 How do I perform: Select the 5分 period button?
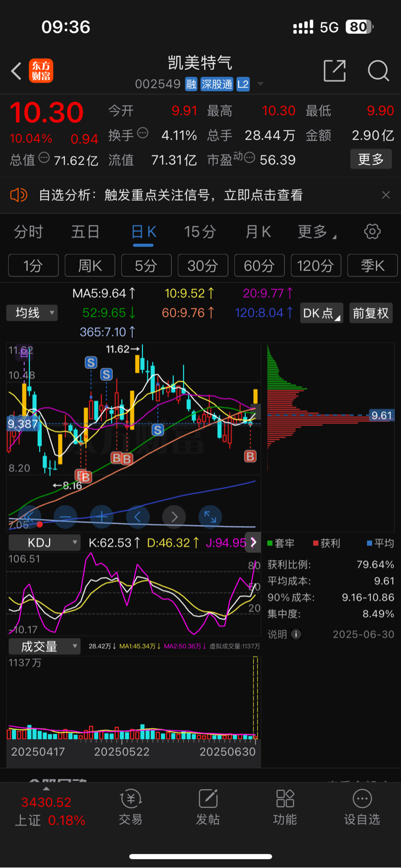(x=146, y=265)
